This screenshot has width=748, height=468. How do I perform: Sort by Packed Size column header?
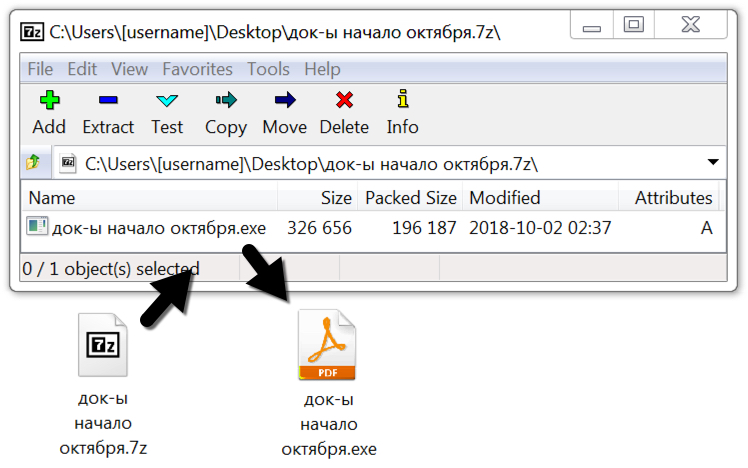410,198
